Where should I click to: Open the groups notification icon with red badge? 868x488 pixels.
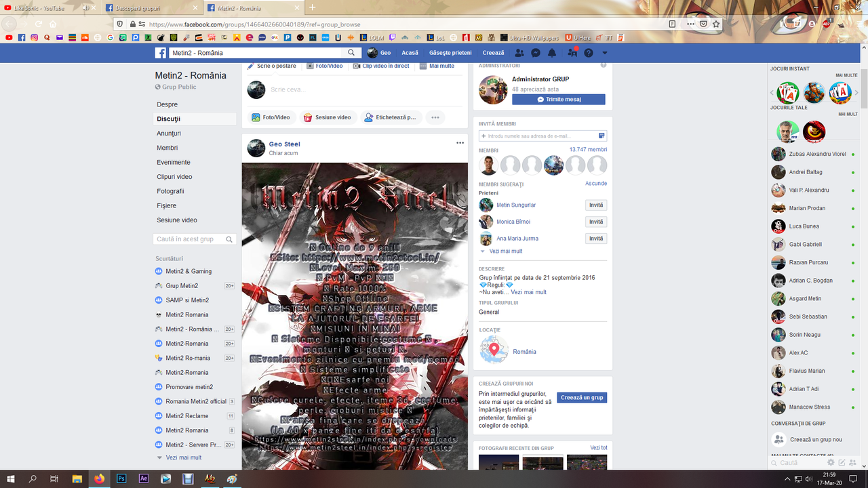[572, 53]
